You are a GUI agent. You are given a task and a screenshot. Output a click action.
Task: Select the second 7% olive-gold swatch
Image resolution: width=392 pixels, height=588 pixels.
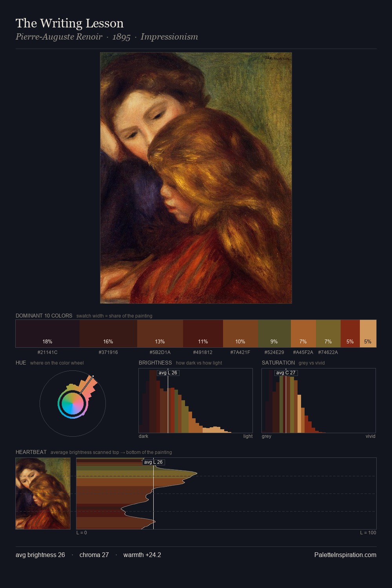tap(328, 334)
